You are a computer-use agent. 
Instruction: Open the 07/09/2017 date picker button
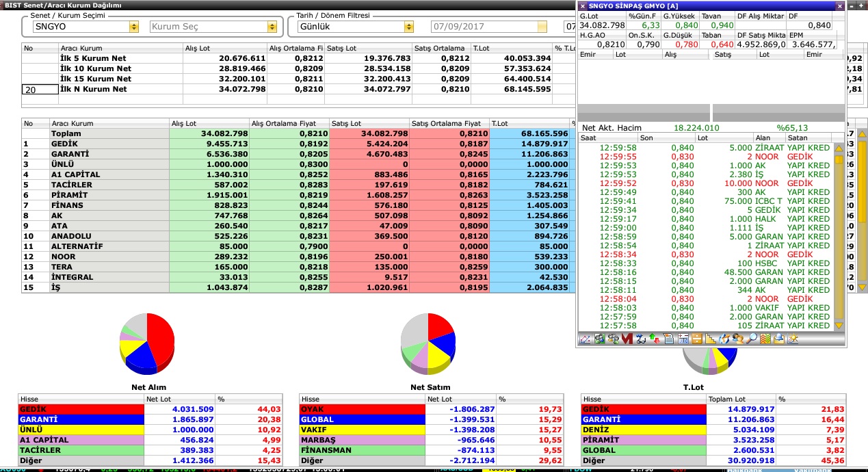coord(542,27)
